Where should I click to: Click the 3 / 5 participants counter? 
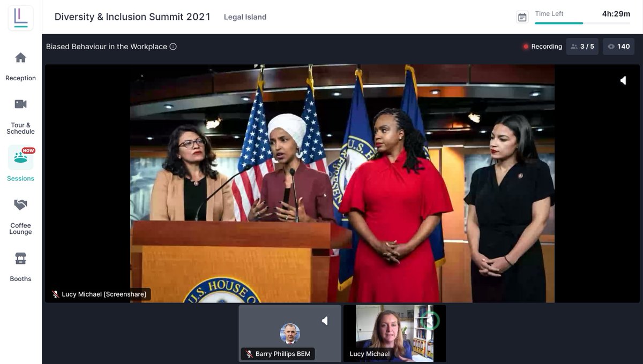pyautogui.click(x=582, y=47)
